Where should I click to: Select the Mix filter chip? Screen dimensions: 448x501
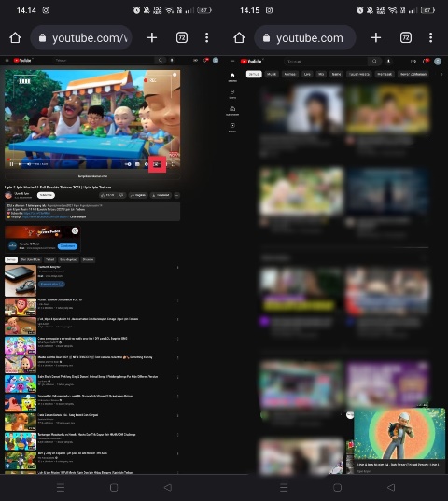pos(321,74)
